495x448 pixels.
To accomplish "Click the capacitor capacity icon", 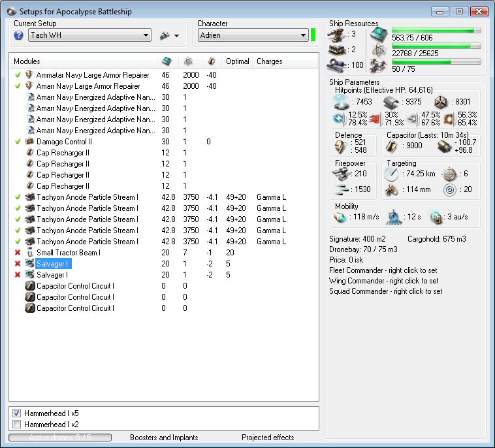I will point(391,146).
